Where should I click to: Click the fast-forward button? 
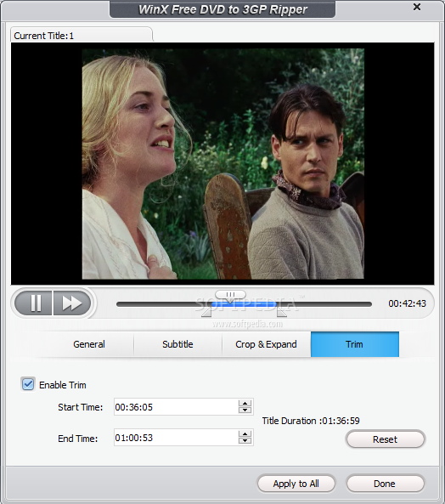coord(72,303)
